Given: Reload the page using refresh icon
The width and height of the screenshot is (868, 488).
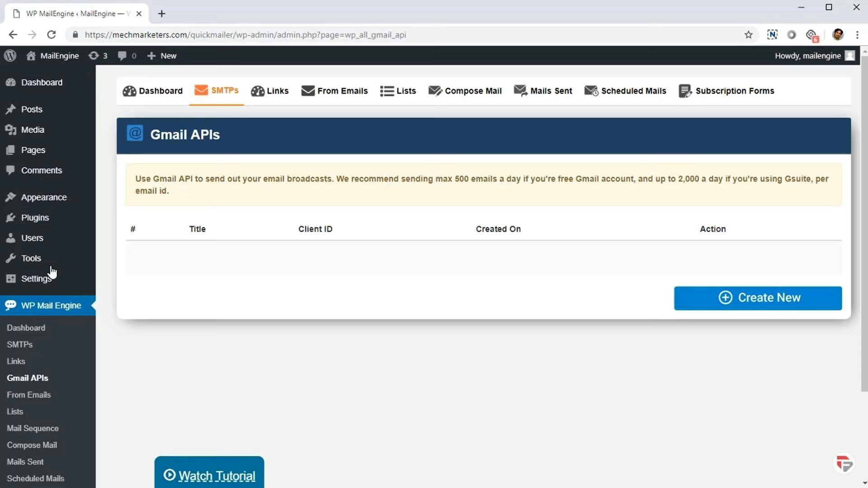Looking at the screenshot, I should click(x=52, y=35).
